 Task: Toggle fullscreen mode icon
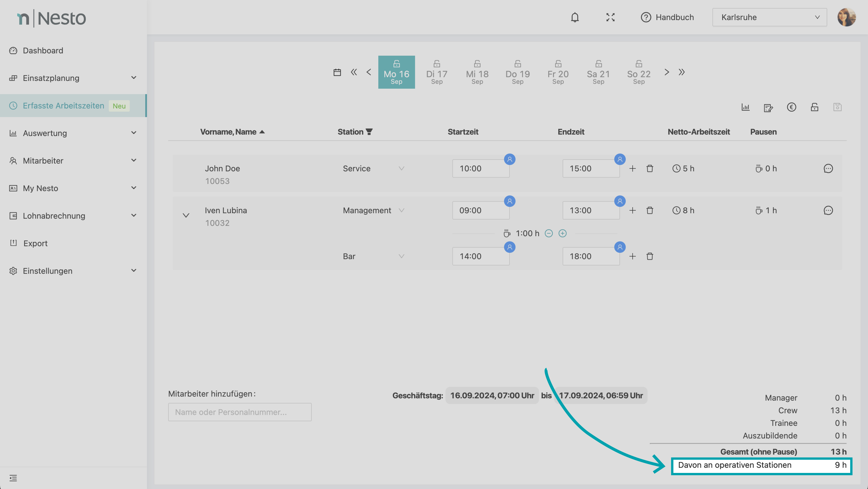[610, 17]
